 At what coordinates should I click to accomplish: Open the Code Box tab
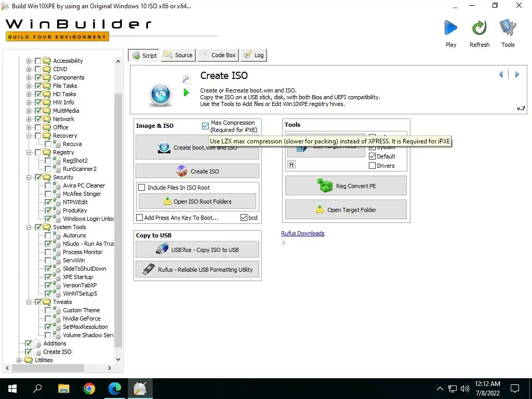tap(219, 55)
